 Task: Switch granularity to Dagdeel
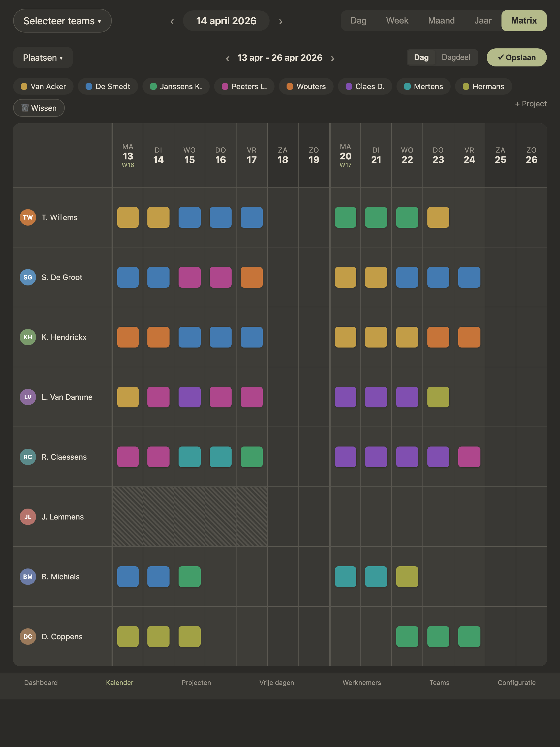[456, 57]
